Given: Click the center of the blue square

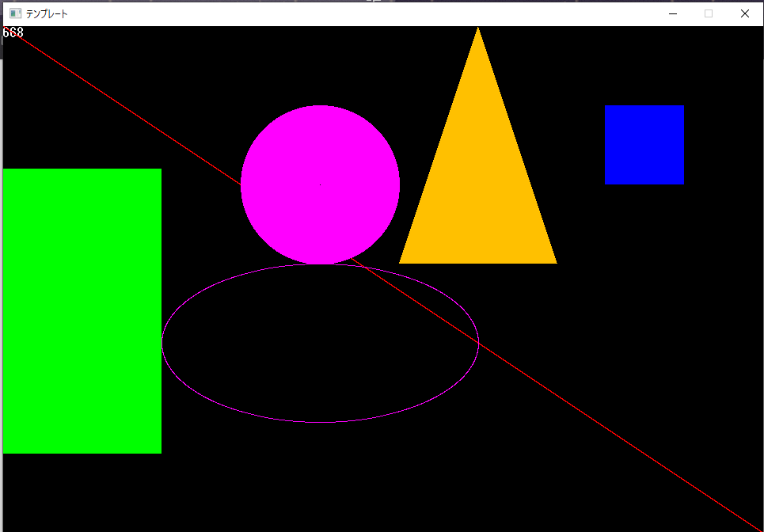Looking at the screenshot, I should pyautogui.click(x=644, y=145).
